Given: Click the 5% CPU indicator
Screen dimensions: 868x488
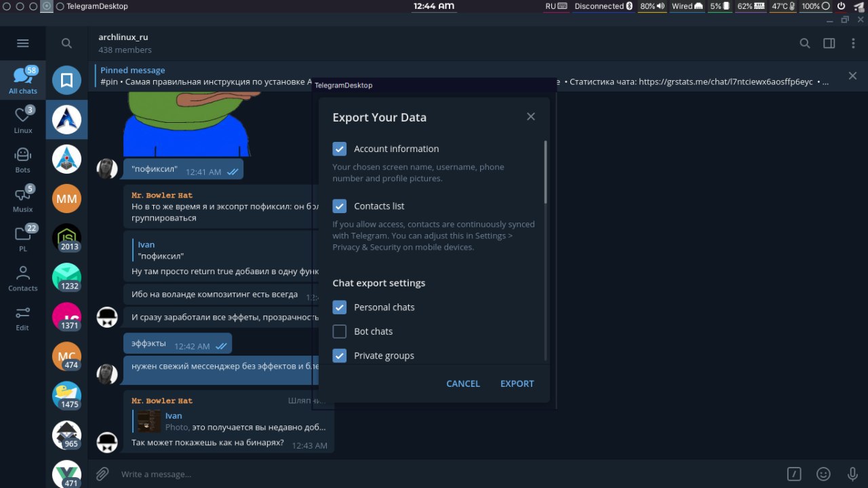Looking at the screenshot, I should click(x=720, y=6).
